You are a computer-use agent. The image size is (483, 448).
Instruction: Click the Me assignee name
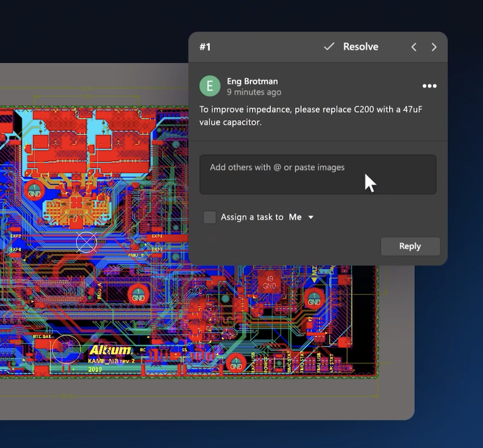(x=295, y=217)
